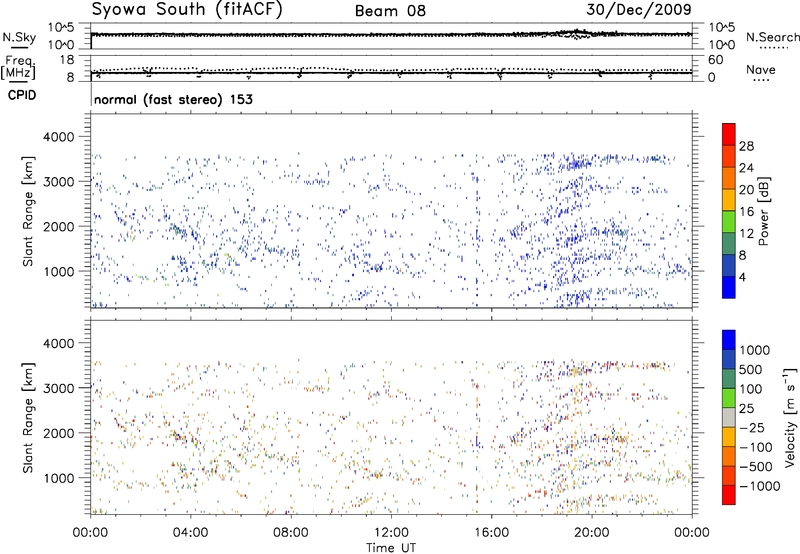The width and height of the screenshot is (800, 554).
Task: Click the '12:00' time axis tick
Action: point(391,533)
